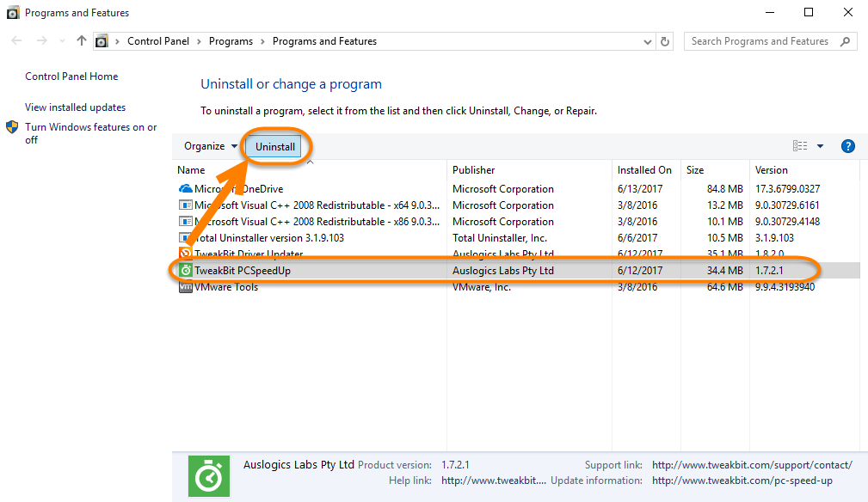Open View installed updates link
The height and width of the screenshot is (502, 868).
pos(76,107)
